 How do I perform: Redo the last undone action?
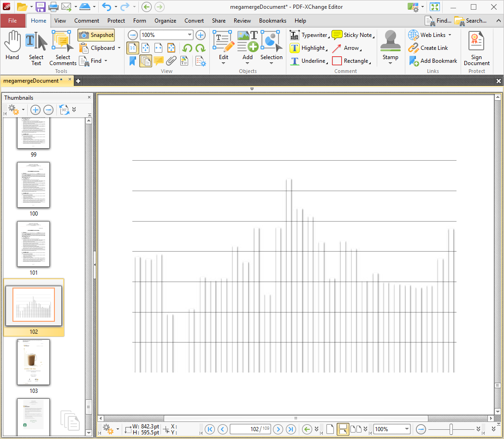pos(125,7)
